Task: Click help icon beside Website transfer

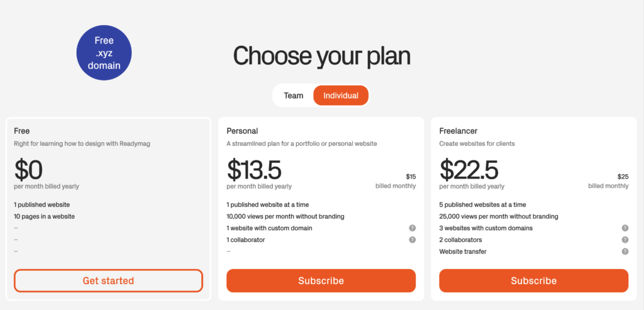Action: [625, 252]
